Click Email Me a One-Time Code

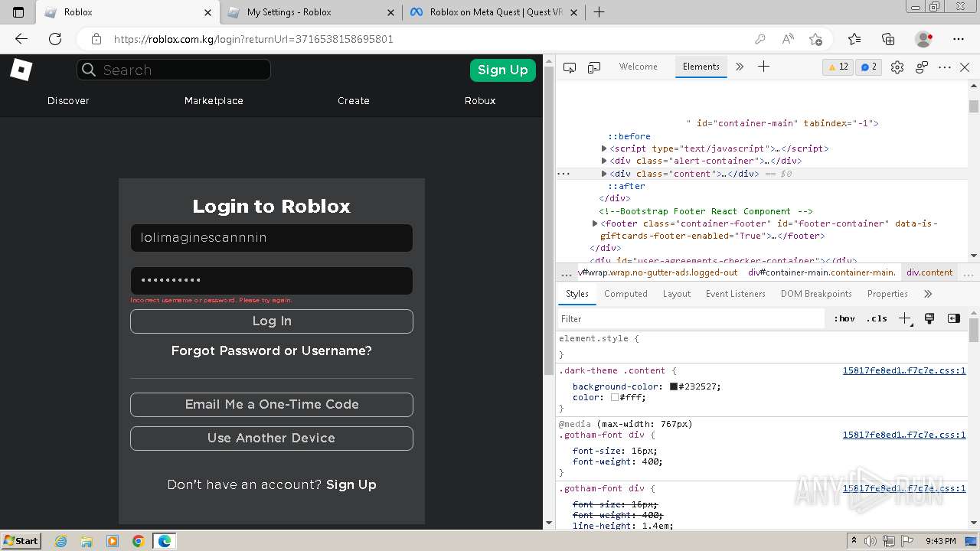[272, 405]
